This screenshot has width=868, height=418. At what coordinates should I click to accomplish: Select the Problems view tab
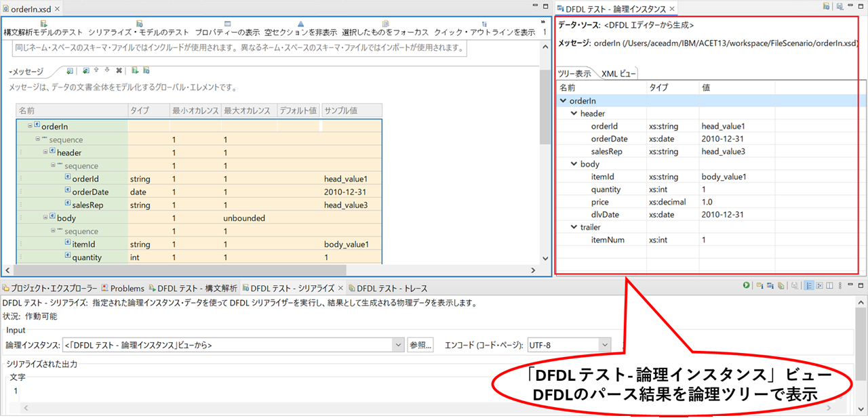(x=123, y=288)
